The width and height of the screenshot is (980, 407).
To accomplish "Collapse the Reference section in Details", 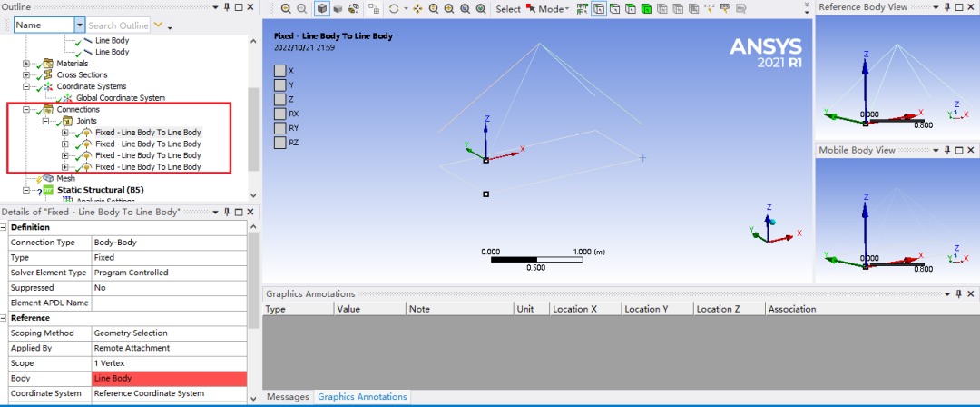I will 4,318.
